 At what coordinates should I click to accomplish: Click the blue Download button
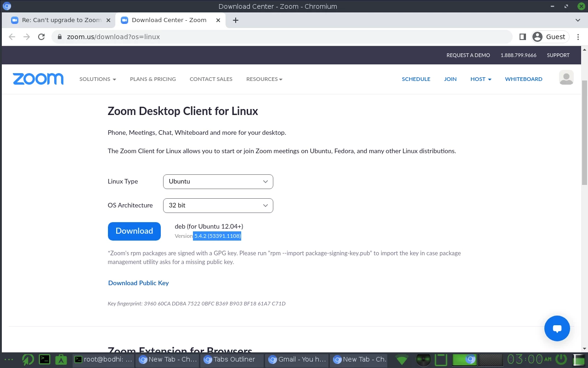(x=134, y=231)
